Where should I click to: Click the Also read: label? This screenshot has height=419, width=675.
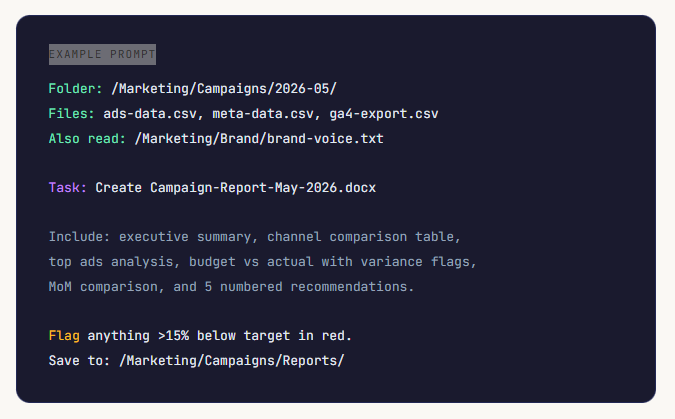click(87, 139)
